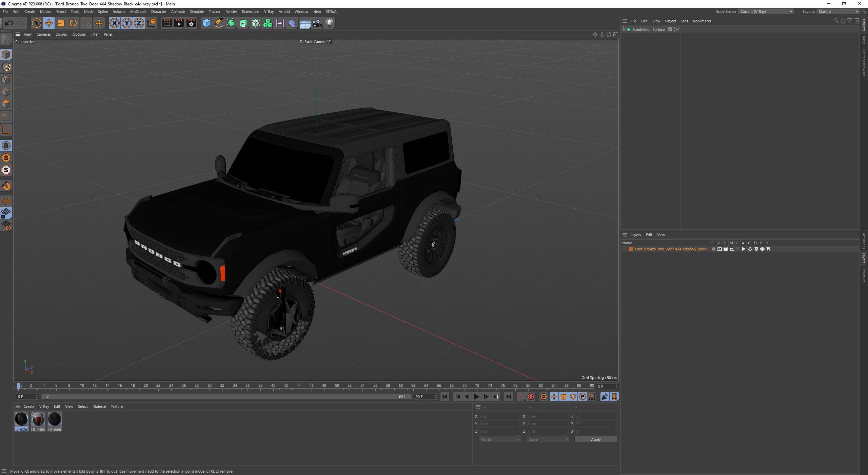
Task: Click the search magnifier in Objects panel
Action: tap(836, 21)
